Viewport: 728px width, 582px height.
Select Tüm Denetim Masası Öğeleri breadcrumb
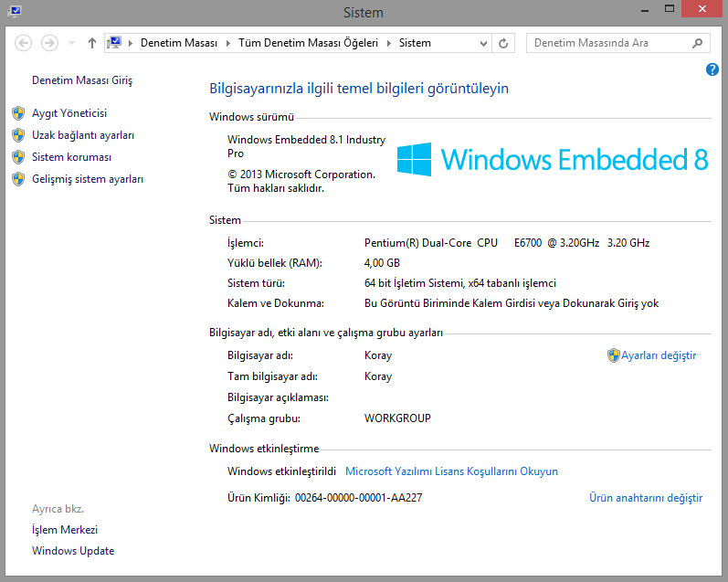[x=309, y=43]
